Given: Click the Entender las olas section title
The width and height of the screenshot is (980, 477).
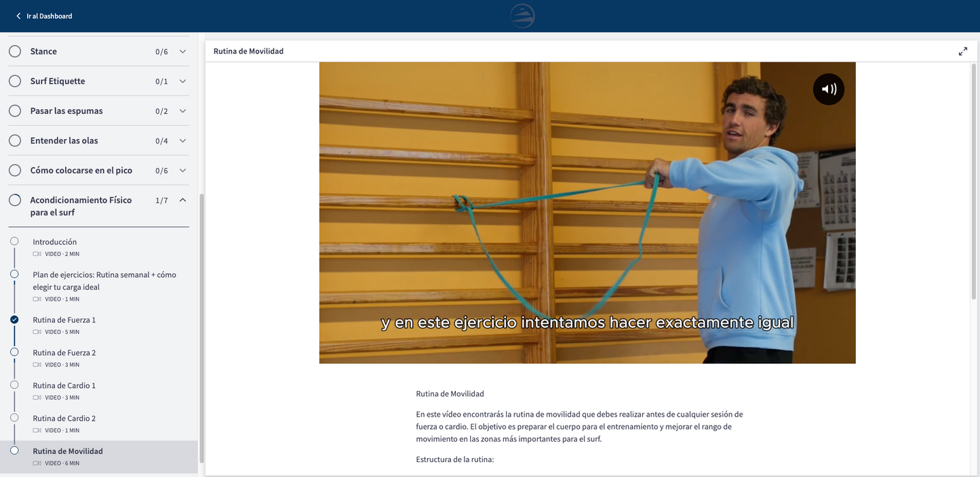Looking at the screenshot, I should tap(64, 141).
